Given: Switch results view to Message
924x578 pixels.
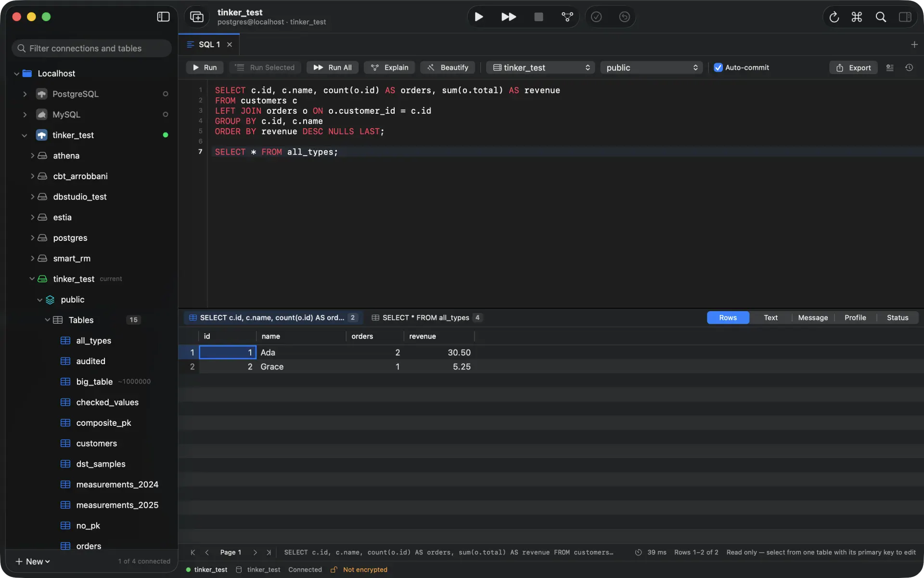Looking at the screenshot, I should coord(813,317).
